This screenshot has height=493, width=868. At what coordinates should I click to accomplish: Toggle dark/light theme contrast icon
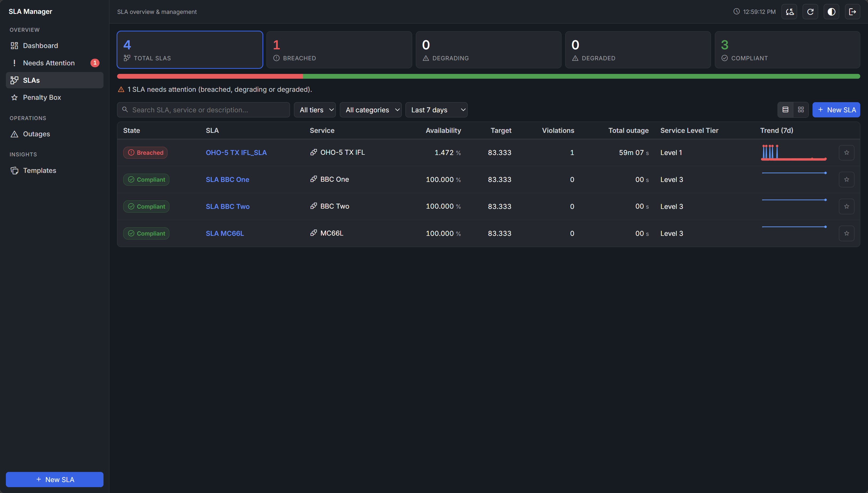pyautogui.click(x=831, y=12)
